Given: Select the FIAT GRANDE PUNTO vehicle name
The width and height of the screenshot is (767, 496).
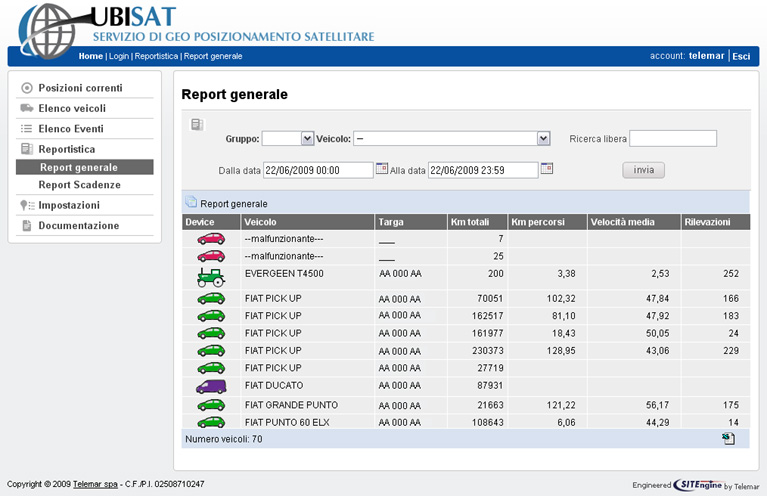Looking at the screenshot, I should click(x=292, y=405).
